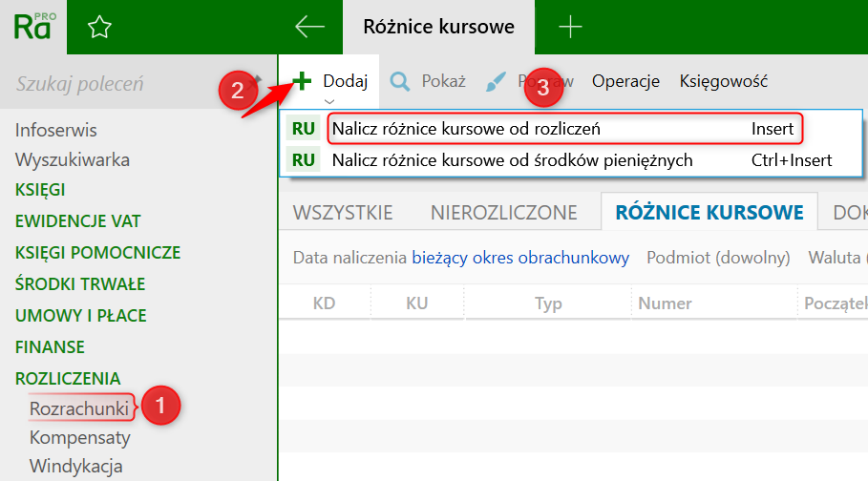The height and width of the screenshot is (481, 868).
Task: Expand the ŚRODKI TRWAŁE section
Action: 80,284
